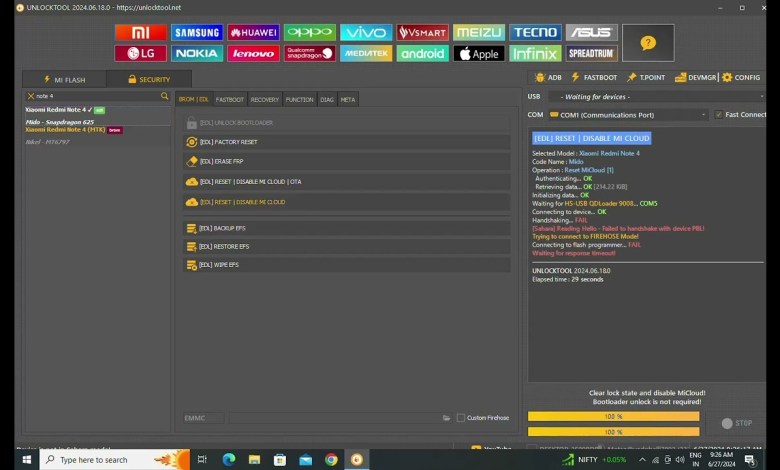Launch DEVMGR device manager
Viewport: 780px width, 470px height.
point(695,78)
